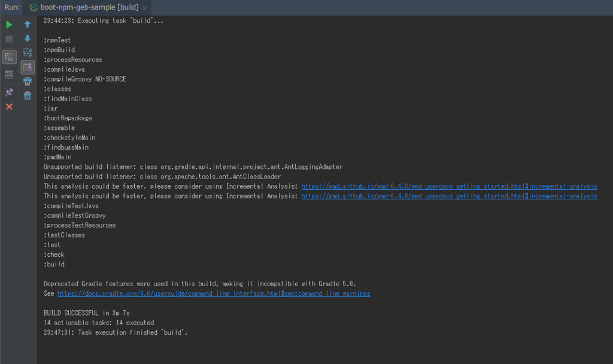Click the ':compileTestGroovy' line
Screen dimensions: 613x364
75,216
